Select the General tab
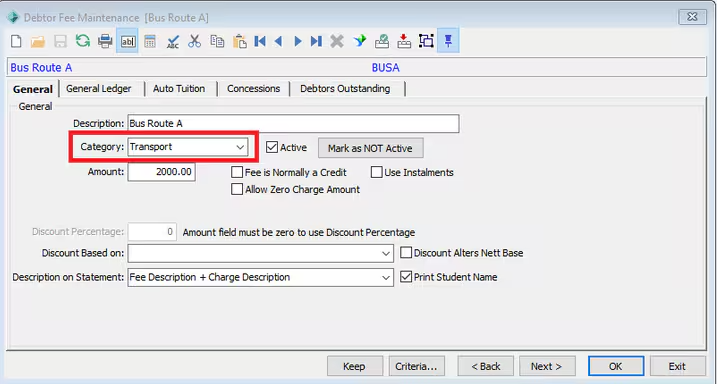Image resolution: width=717 pixels, height=384 pixels. click(x=33, y=89)
